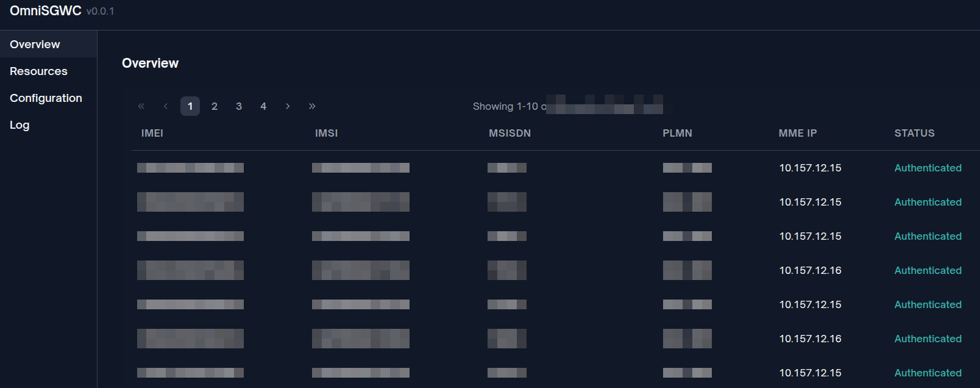Click the IMEI column header
The width and height of the screenshot is (980, 388).
point(152,133)
